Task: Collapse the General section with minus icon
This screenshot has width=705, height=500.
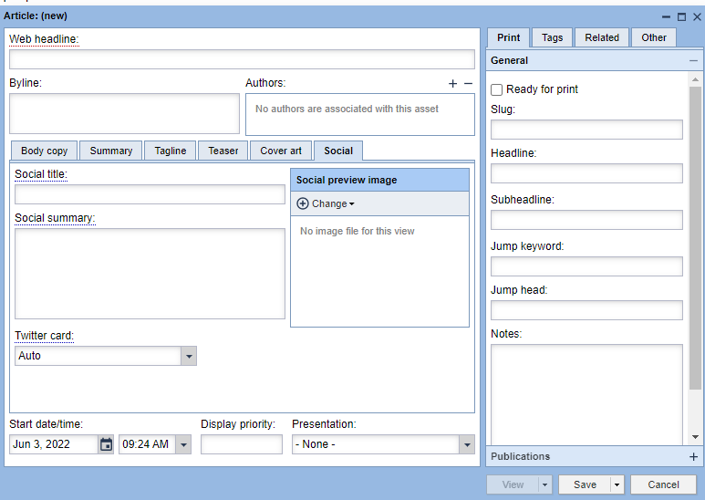Action: click(x=694, y=61)
